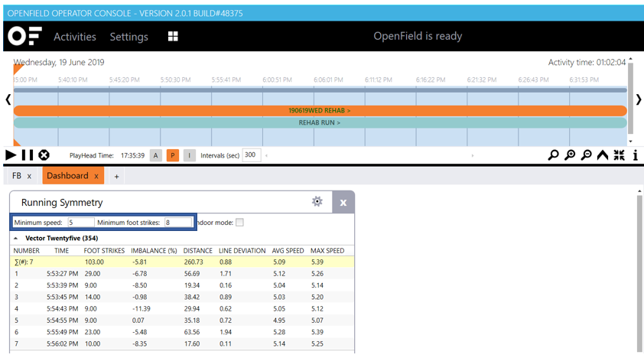Sort by the NUMBER column header
Screen dimensions: 644x358
coord(26,250)
